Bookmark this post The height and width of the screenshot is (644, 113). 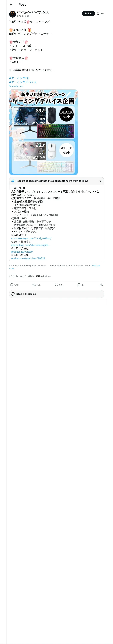point(79,285)
